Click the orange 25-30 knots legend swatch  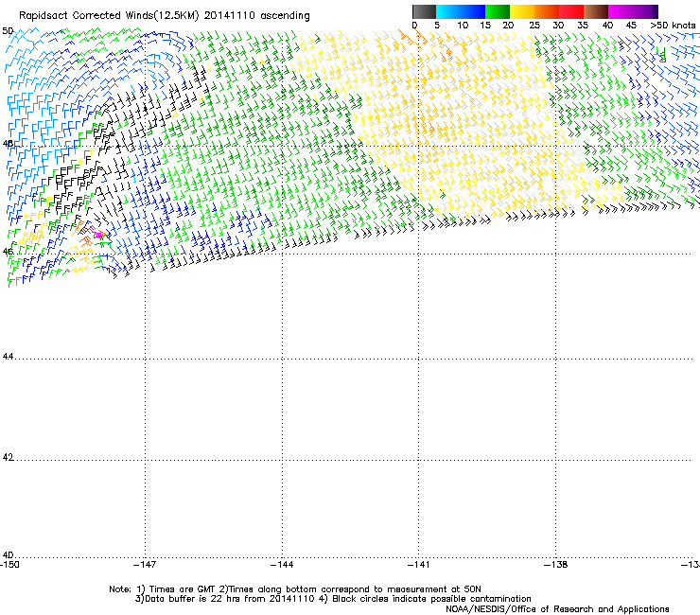pyautogui.click(x=547, y=11)
